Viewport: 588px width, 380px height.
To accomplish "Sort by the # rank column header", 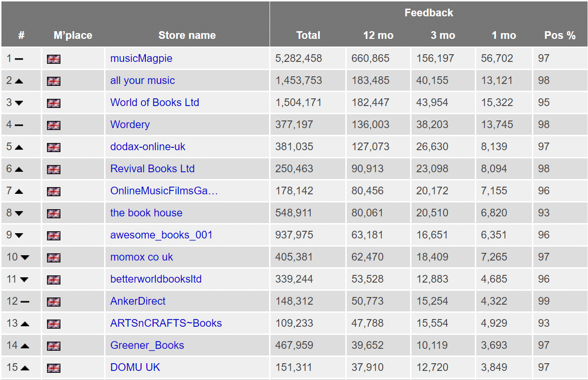I will point(22,36).
